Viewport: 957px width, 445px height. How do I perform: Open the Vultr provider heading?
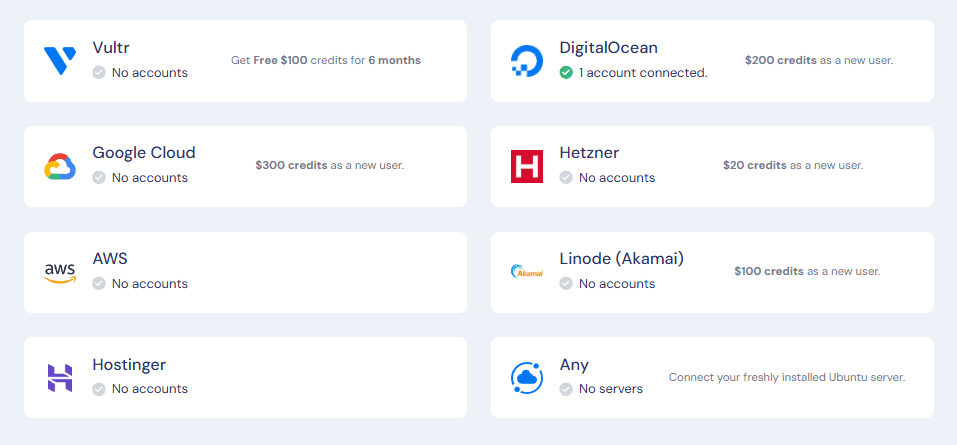[x=111, y=48]
